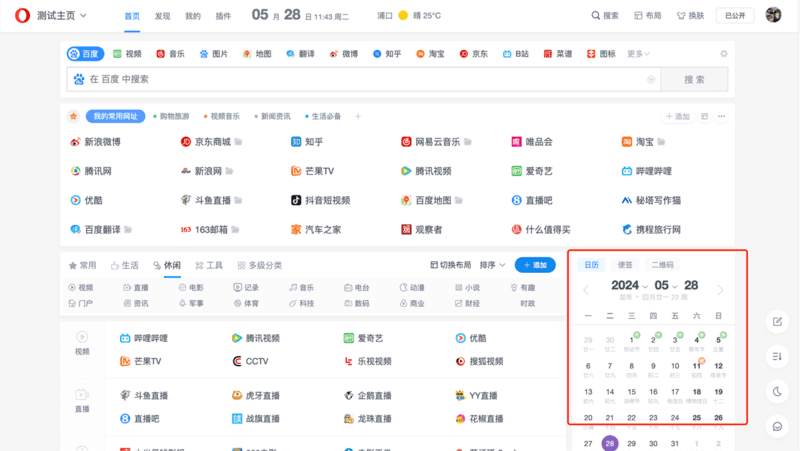Jump to the 电影 subcategory

click(191, 288)
